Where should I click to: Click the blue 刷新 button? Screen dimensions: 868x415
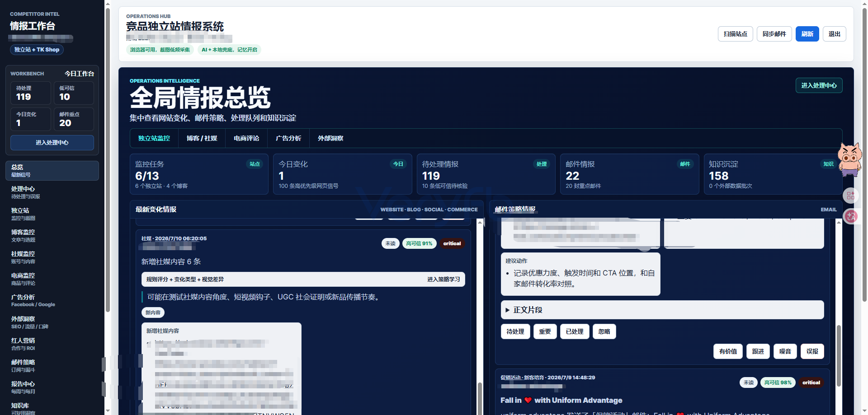[807, 34]
